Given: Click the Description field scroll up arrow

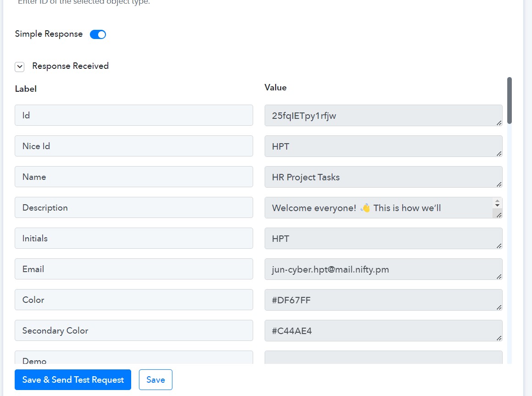Looking at the screenshot, I should click(x=497, y=201).
